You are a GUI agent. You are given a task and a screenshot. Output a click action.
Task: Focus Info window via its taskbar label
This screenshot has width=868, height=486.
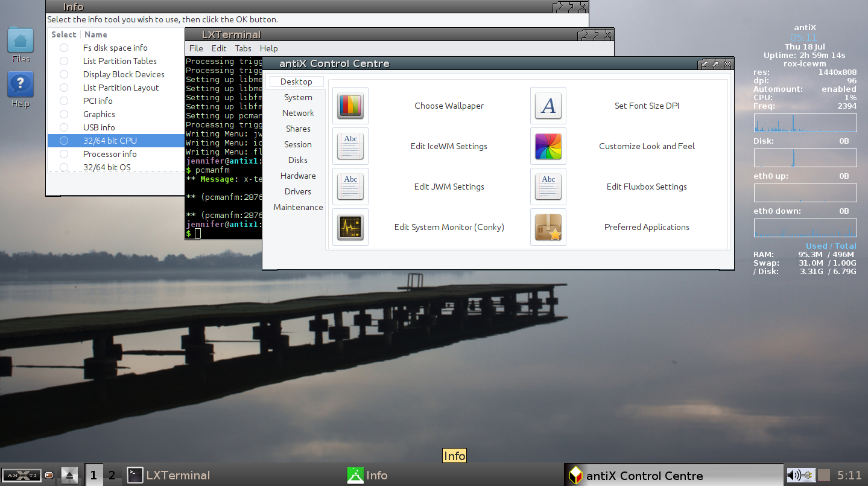click(377, 476)
